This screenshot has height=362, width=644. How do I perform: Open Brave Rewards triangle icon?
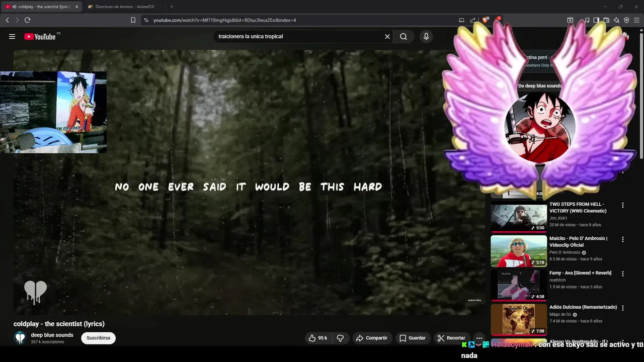[498, 20]
